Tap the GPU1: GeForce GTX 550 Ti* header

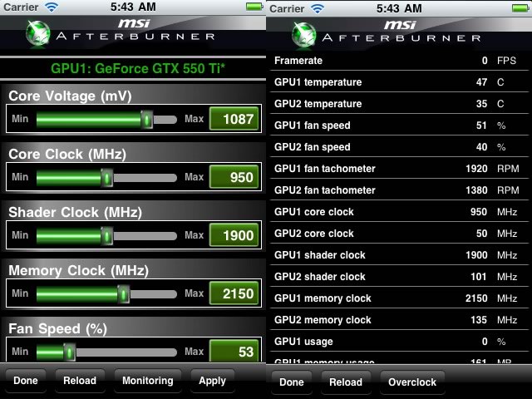tap(138, 68)
